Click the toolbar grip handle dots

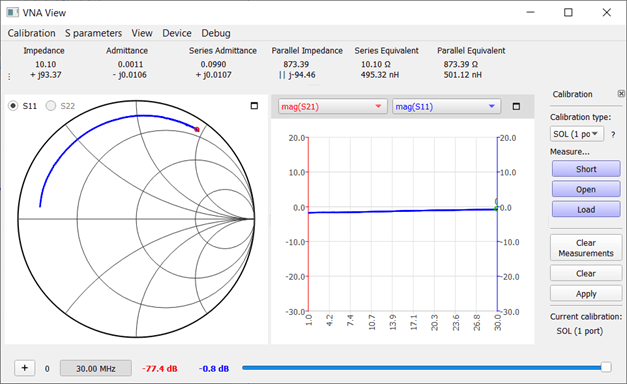point(9,76)
